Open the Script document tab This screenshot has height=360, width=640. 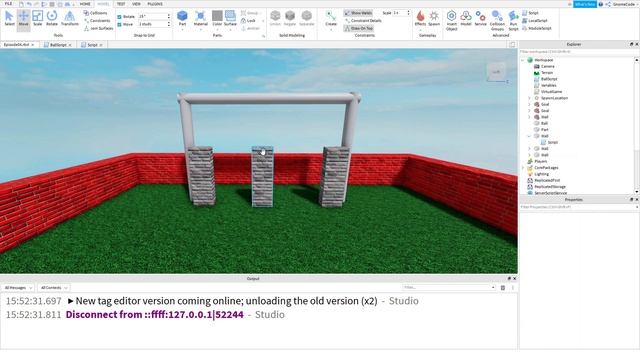[92, 45]
